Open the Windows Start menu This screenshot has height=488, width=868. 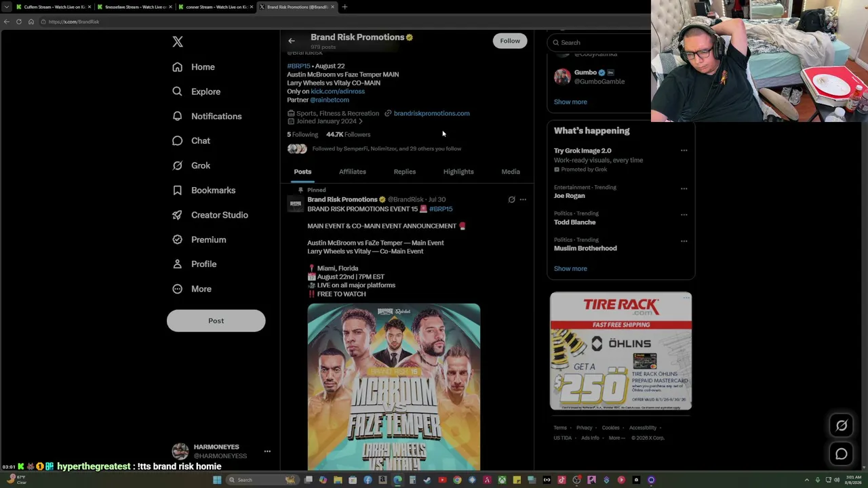click(217, 480)
